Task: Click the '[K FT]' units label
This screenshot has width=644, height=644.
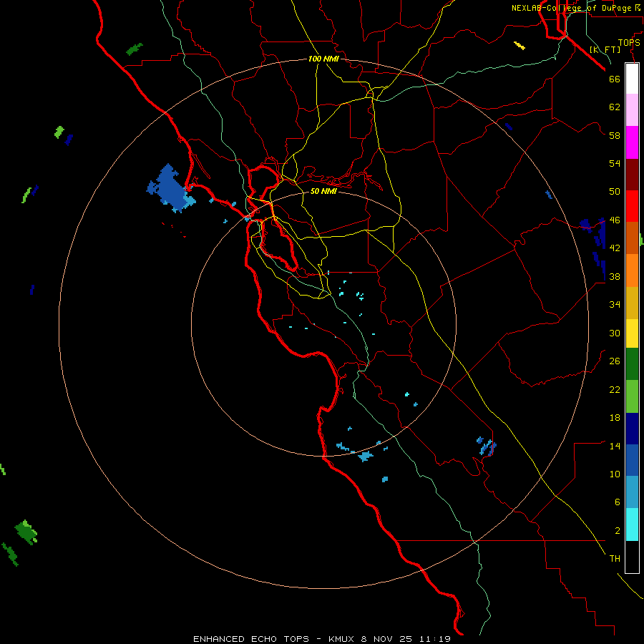Action: pyautogui.click(x=605, y=49)
